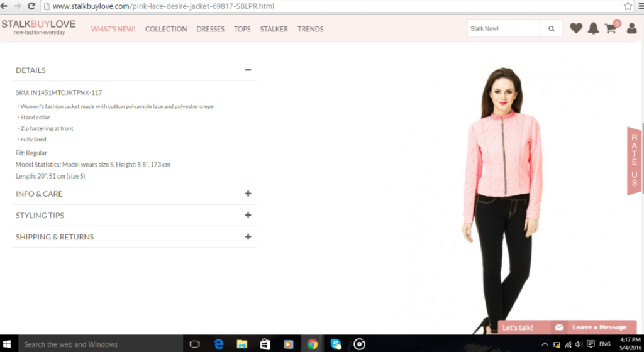Image resolution: width=644 pixels, height=352 pixels.
Task: Bookmark this page with the star icon
Action: 628,6
